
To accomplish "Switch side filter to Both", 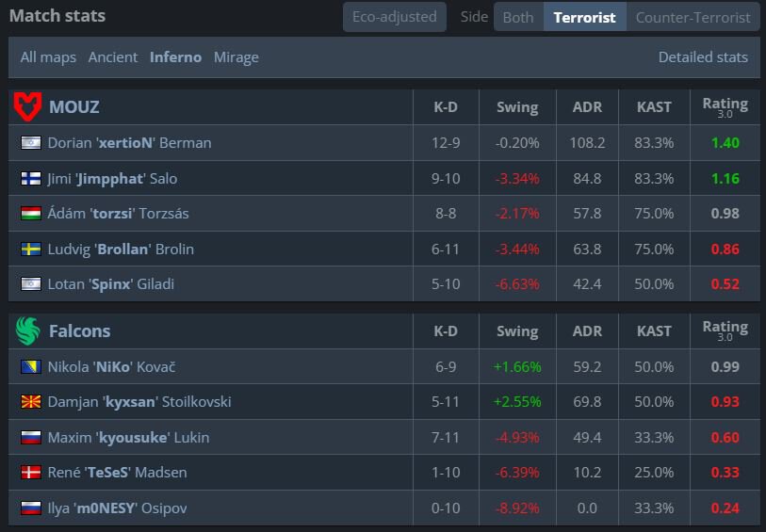I will (518, 17).
